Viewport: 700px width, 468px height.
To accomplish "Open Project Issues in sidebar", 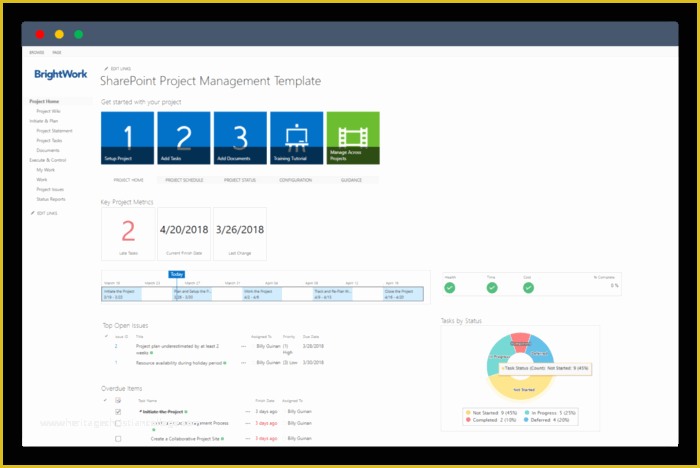I will tap(50, 189).
